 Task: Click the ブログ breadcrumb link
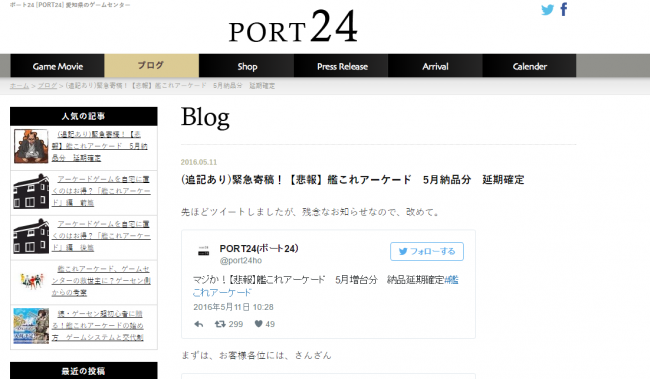pyautogui.click(x=47, y=86)
